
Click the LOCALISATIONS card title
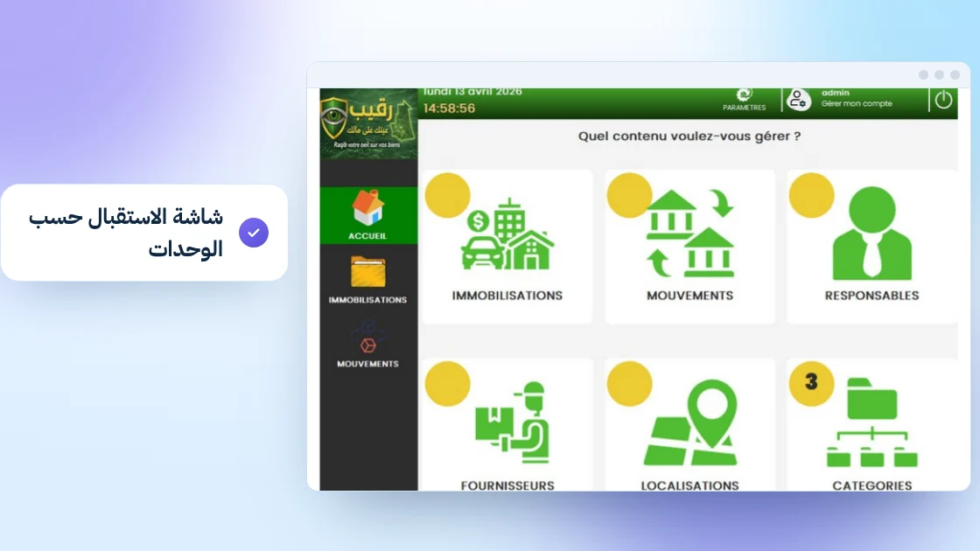(690, 485)
